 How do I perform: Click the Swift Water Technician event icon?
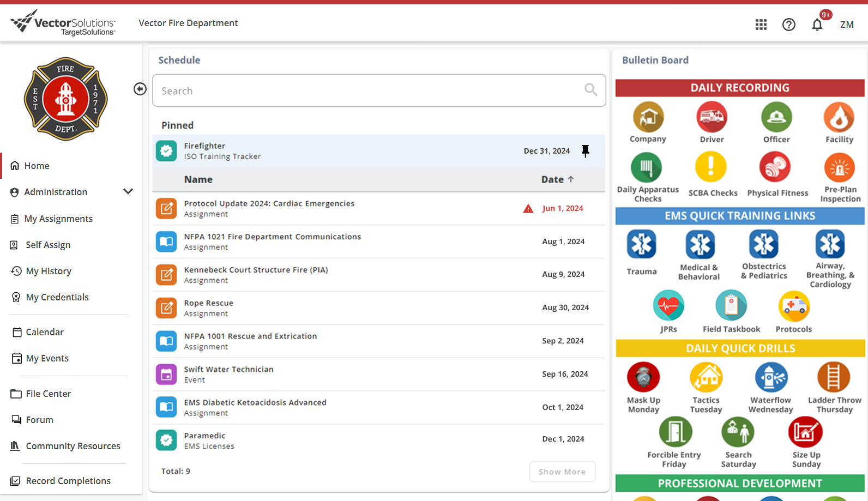coord(166,375)
